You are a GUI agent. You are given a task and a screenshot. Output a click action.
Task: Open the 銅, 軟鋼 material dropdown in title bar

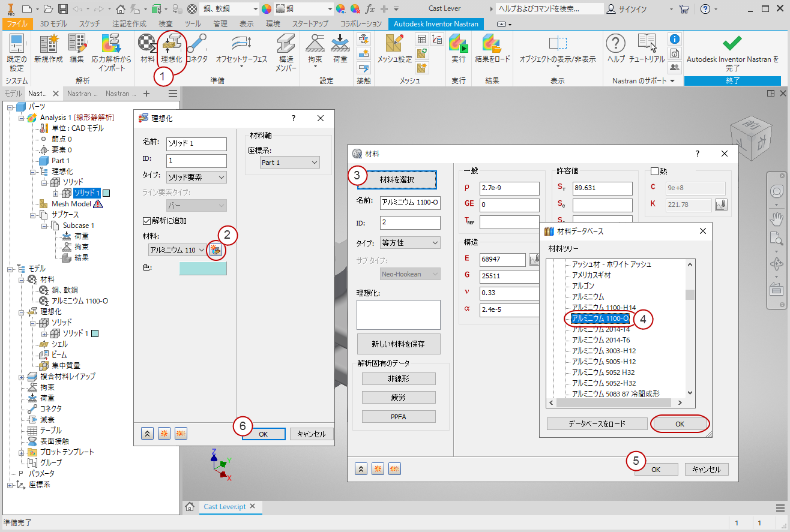point(231,9)
